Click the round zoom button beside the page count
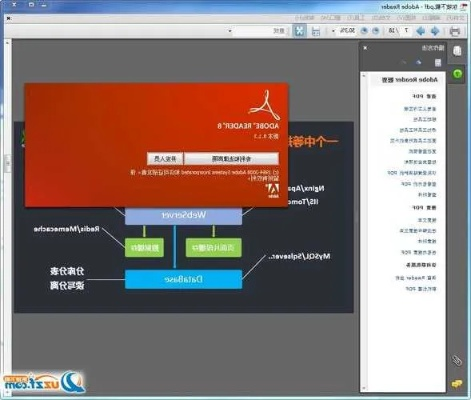The width and height of the screenshot is (471, 400). click(376, 31)
